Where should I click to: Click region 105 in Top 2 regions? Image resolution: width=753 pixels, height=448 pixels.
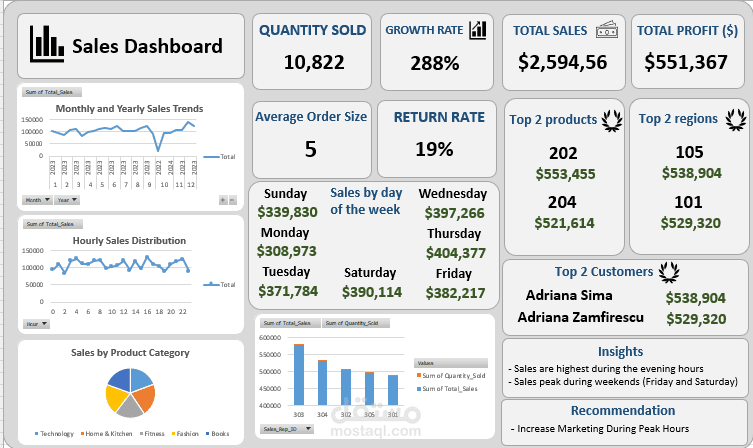point(689,152)
